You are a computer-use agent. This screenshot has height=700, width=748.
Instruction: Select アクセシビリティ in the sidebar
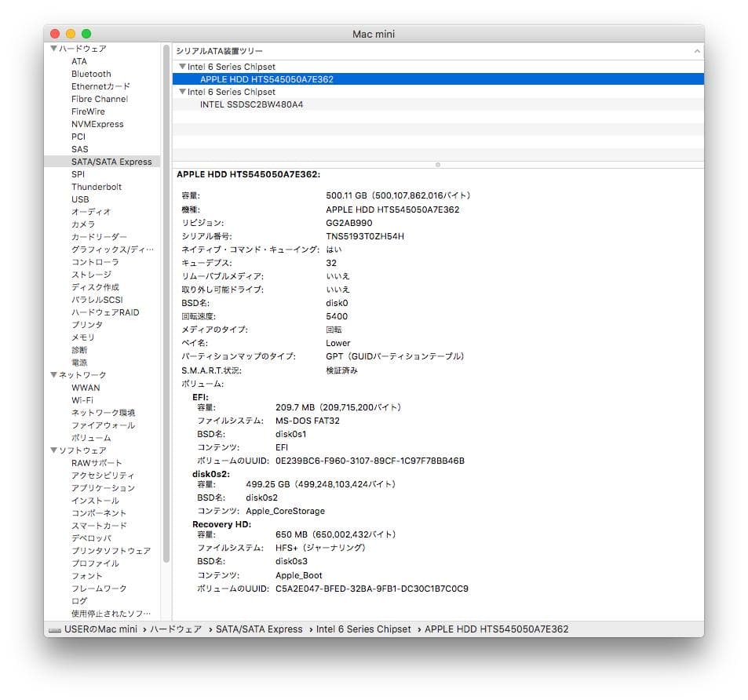pos(103,476)
